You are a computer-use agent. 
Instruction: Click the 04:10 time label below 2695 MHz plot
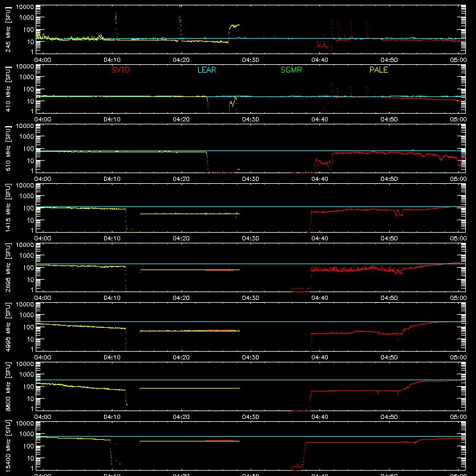[x=112, y=298]
